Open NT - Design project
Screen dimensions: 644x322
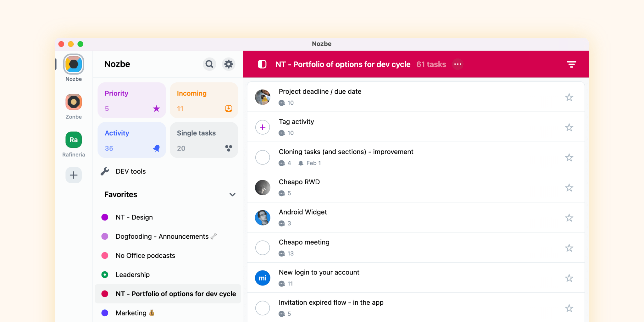pos(168,217)
